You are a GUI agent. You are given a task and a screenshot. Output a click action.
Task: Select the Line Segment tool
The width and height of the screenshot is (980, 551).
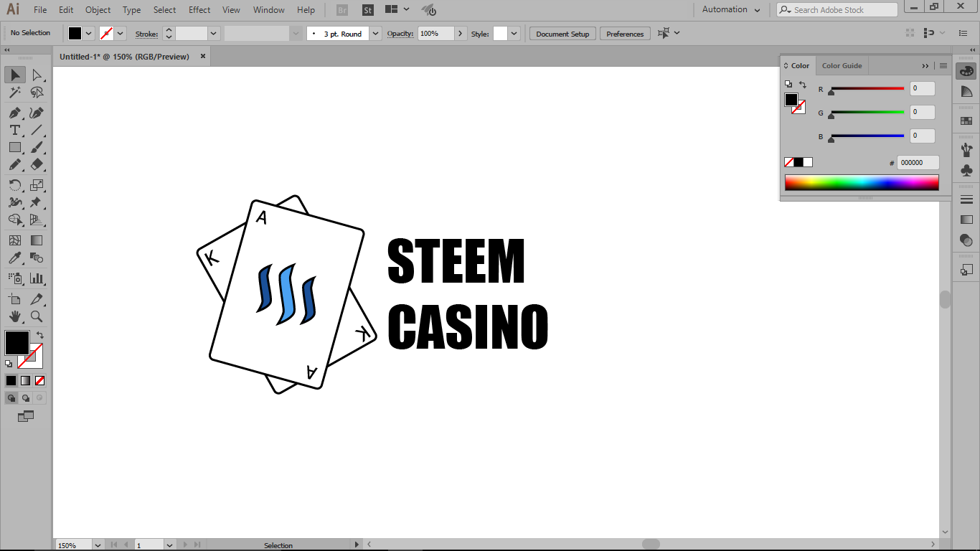pos(37,130)
